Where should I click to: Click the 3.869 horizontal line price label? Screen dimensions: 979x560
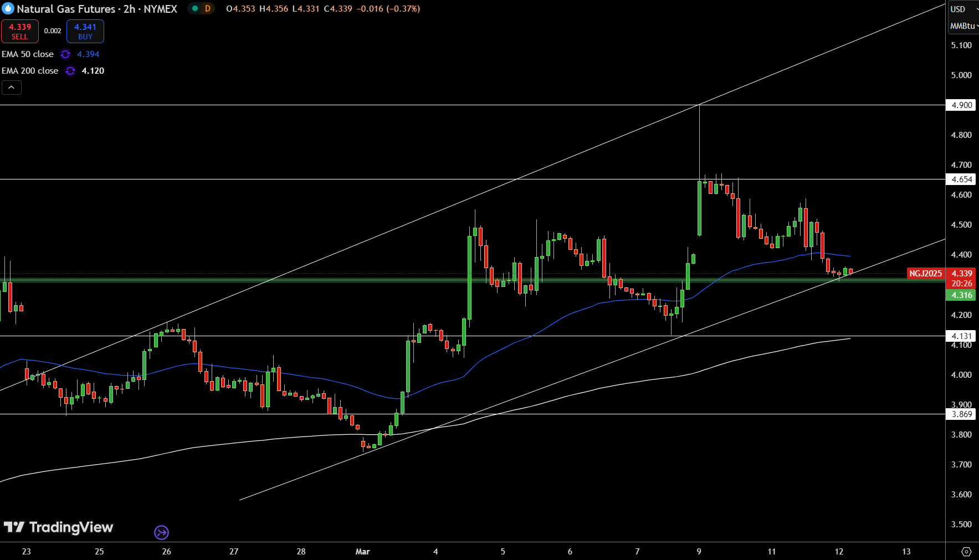click(x=961, y=414)
